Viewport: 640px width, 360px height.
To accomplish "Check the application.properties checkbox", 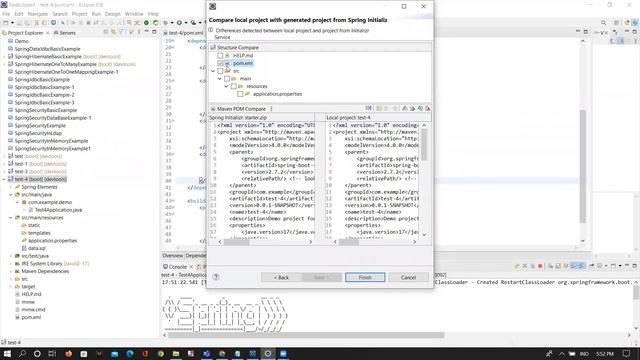I will tap(240, 94).
